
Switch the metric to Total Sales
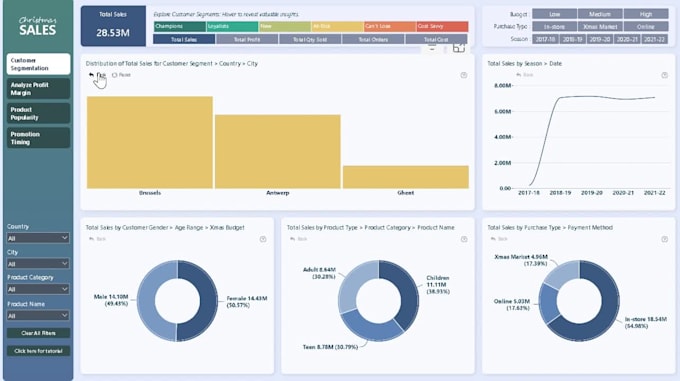click(x=184, y=39)
